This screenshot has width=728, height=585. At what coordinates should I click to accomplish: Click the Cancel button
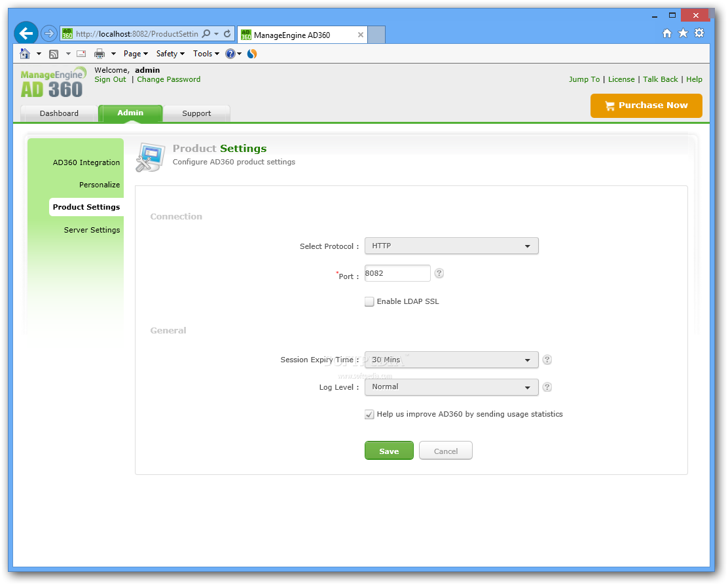[446, 451]
